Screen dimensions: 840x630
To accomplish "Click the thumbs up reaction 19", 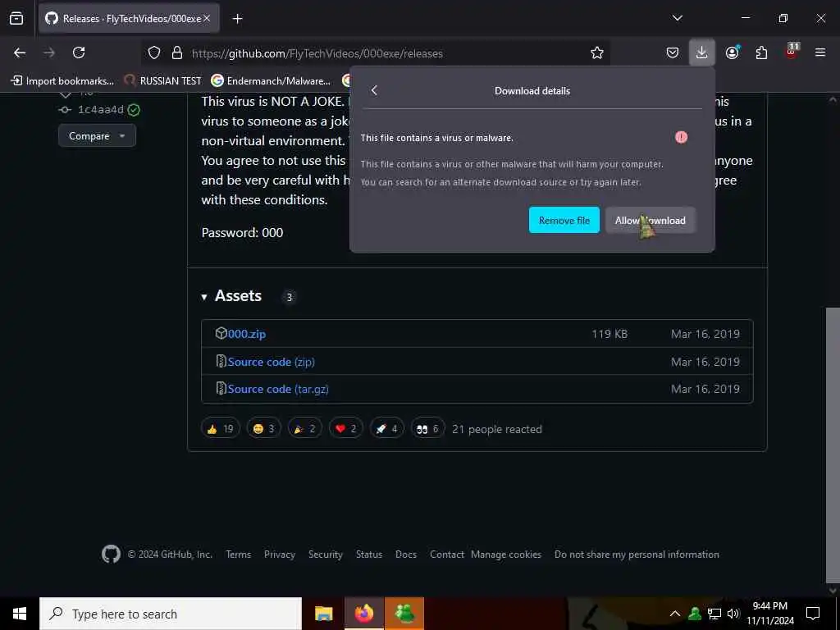I will pyautogui.click(x=220, y=428).
